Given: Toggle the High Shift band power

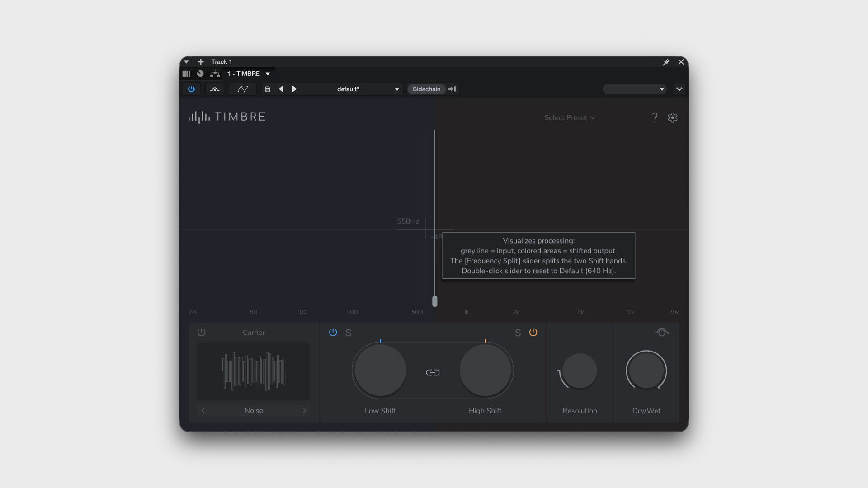Looking at the screenshot, I should point(533,333).
